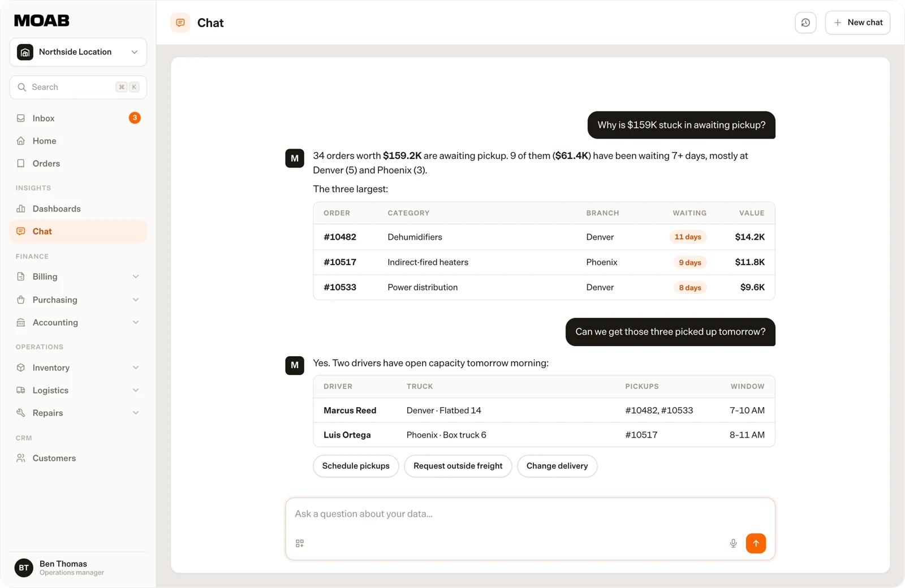Open Orders in sidebar
Image resolution: width=905 pixels, height=588 pixels.
point(78,163)
